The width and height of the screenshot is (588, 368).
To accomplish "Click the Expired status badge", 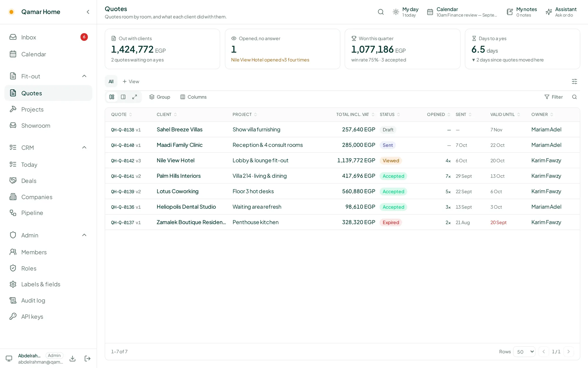I will 391,222.
